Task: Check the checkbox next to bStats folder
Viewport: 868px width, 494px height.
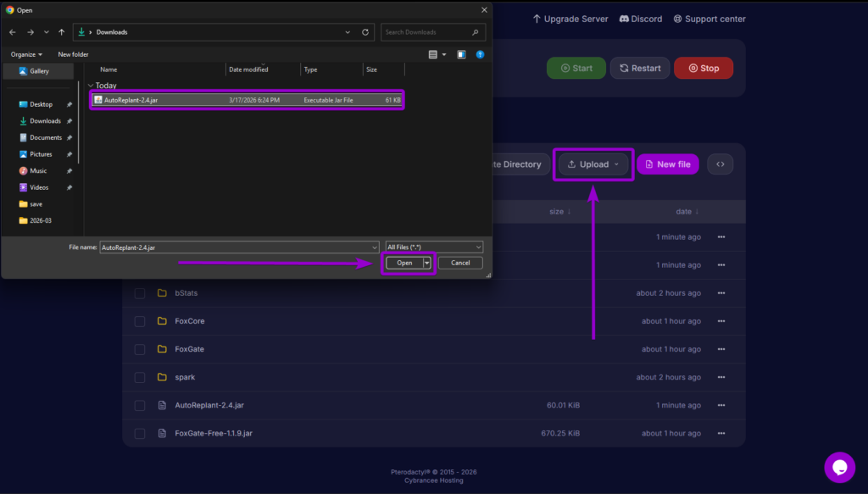Action: click(139, 292)
